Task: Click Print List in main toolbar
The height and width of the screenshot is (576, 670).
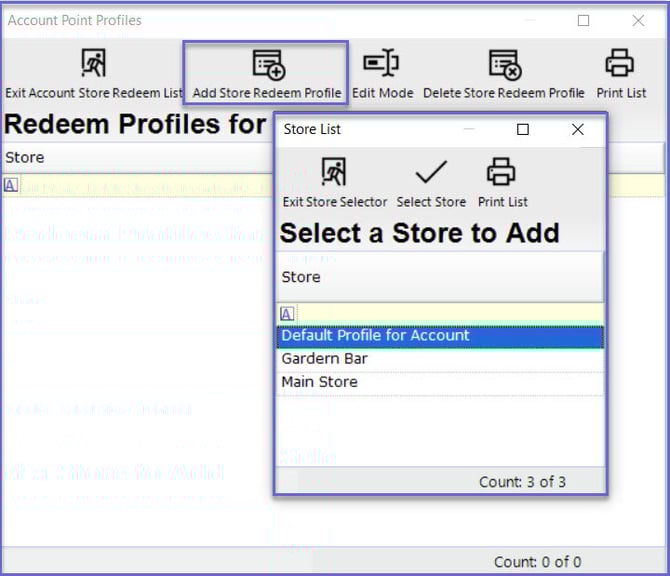Action: 621,65
